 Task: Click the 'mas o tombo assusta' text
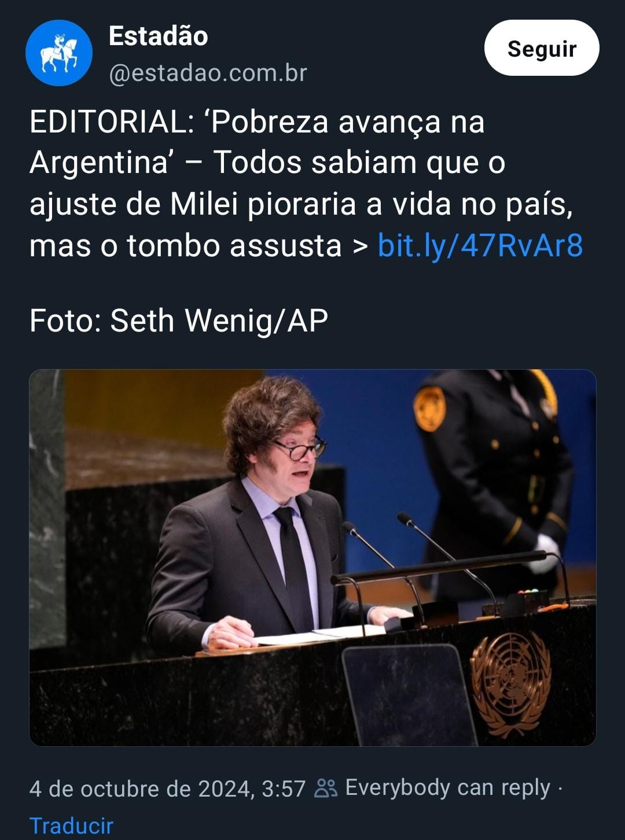[x=185, y=245]
